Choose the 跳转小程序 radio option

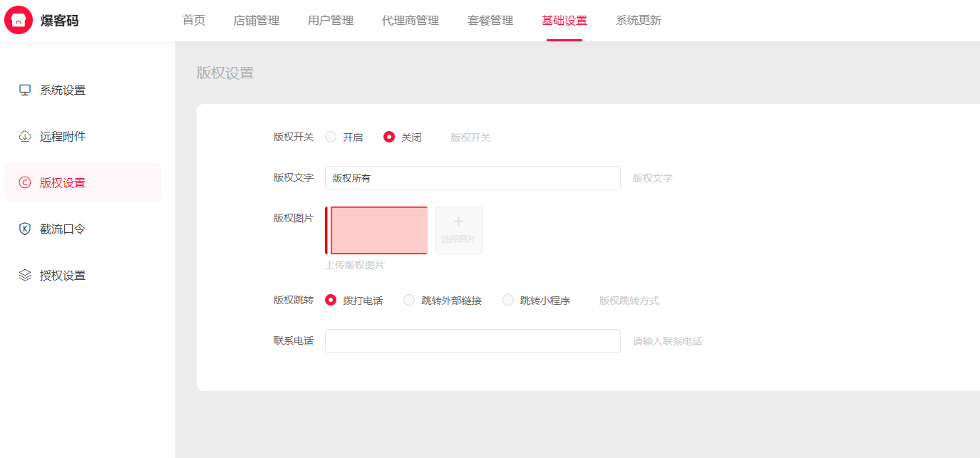coord(508,300)
